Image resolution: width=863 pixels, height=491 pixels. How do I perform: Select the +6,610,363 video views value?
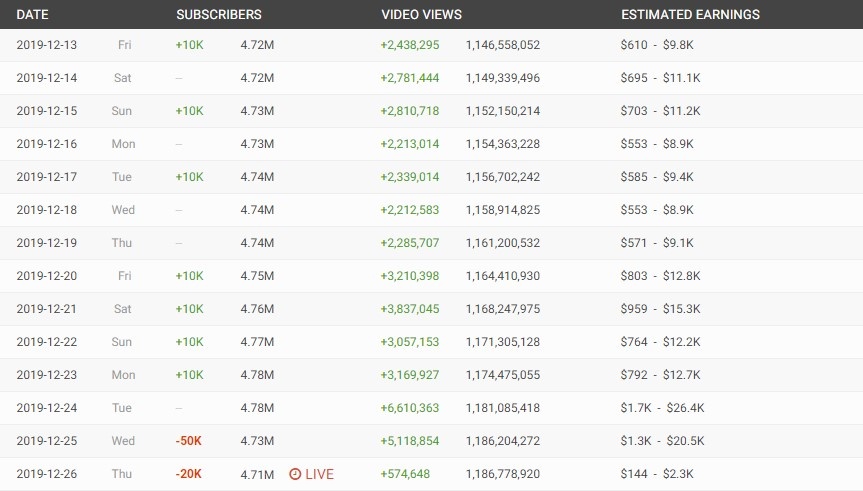click(410, 408)
